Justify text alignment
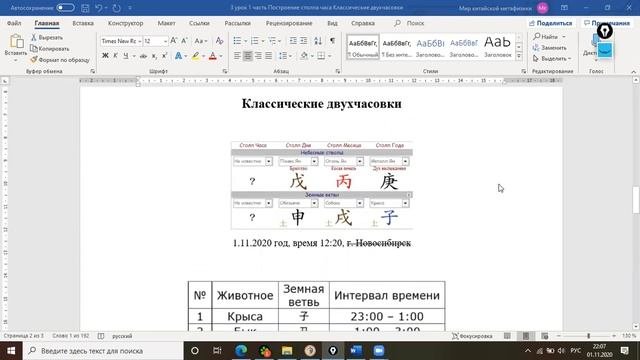This screenshot has width=640, height=360. [269, 56]
